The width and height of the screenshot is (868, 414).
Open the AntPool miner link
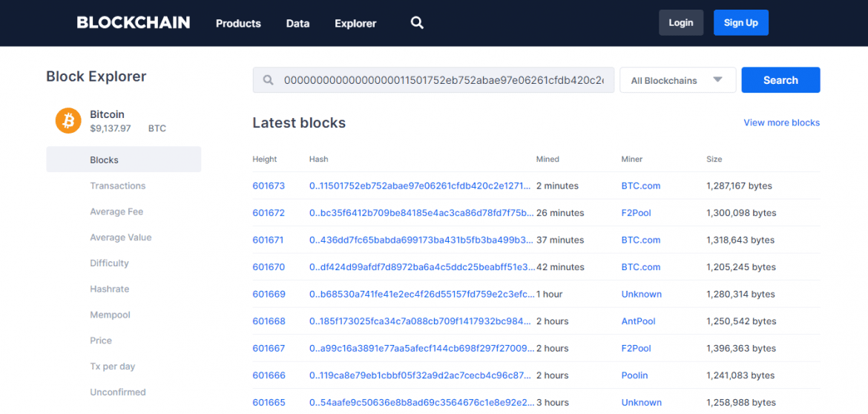point(638,321)
